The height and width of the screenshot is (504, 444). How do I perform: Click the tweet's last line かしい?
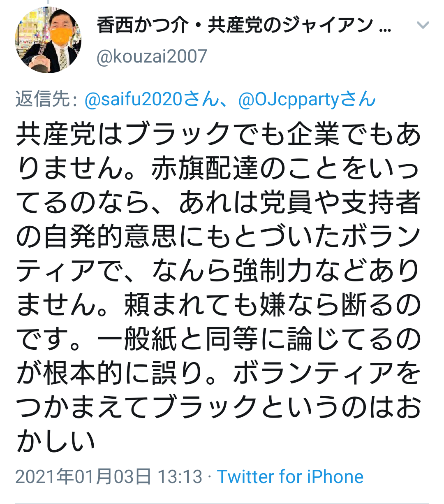(55, 442)
